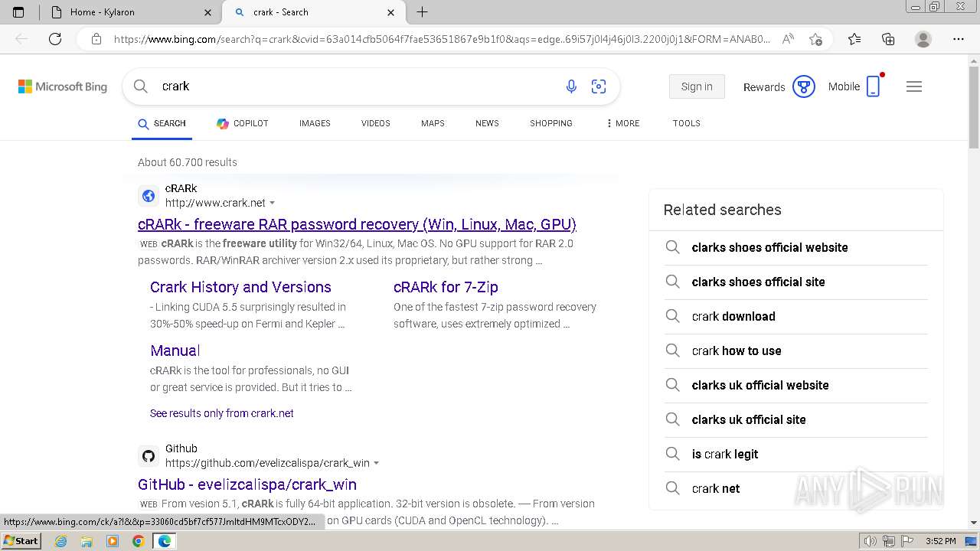Close the crark - Search tab

coord(391,12)
